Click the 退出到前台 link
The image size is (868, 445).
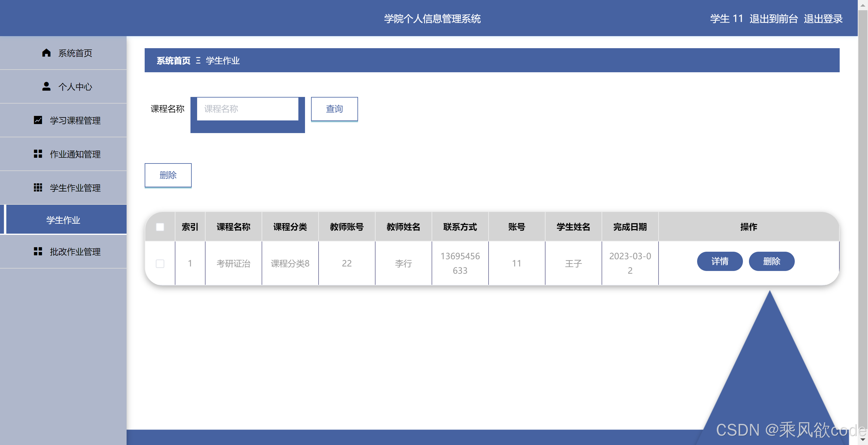point(773,18)
